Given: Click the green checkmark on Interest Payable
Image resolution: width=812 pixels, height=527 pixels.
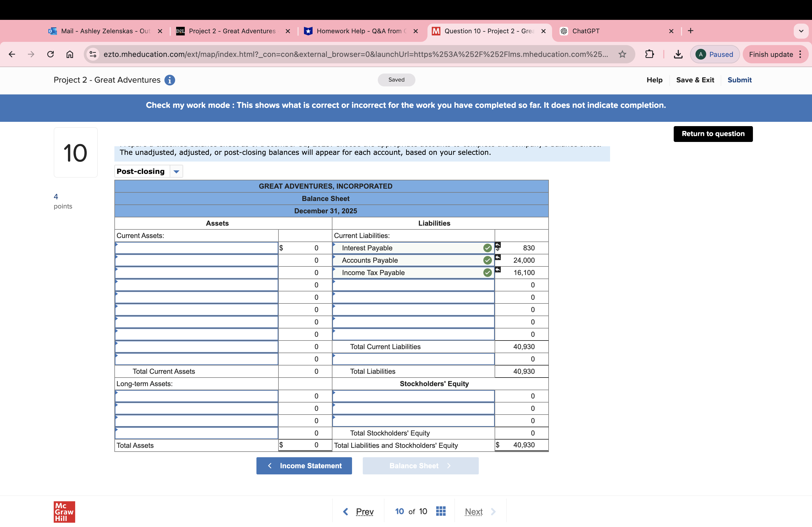Looking at the screenshot, I should point(487,248).
